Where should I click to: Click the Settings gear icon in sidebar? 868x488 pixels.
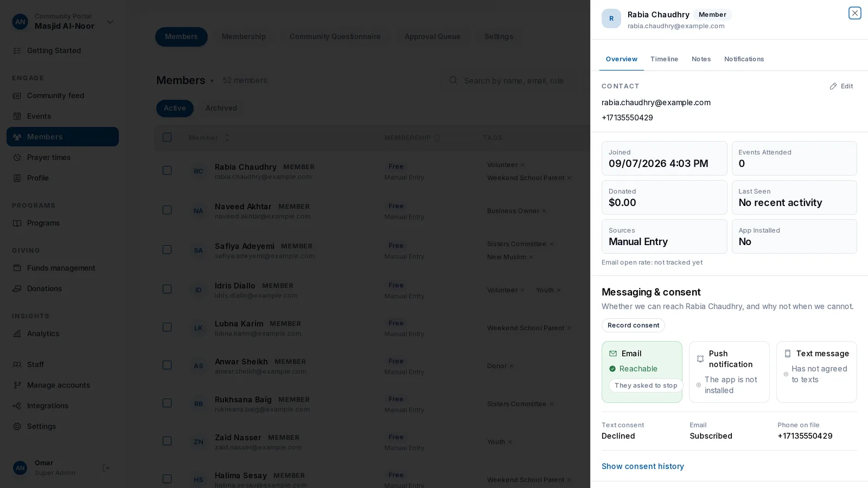pyautogui.click(x=17, y=426)
